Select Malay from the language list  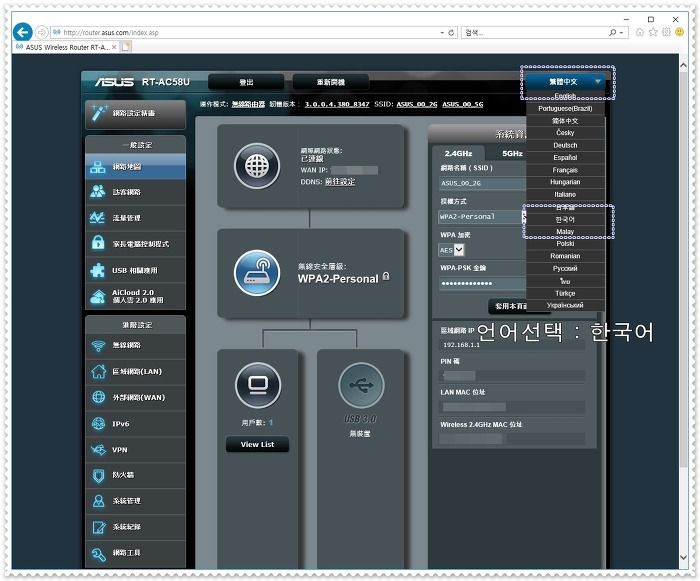(565, 232)
